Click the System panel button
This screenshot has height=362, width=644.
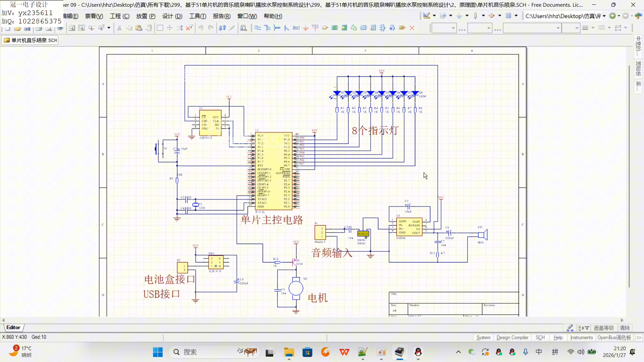(x=483, y=338)
